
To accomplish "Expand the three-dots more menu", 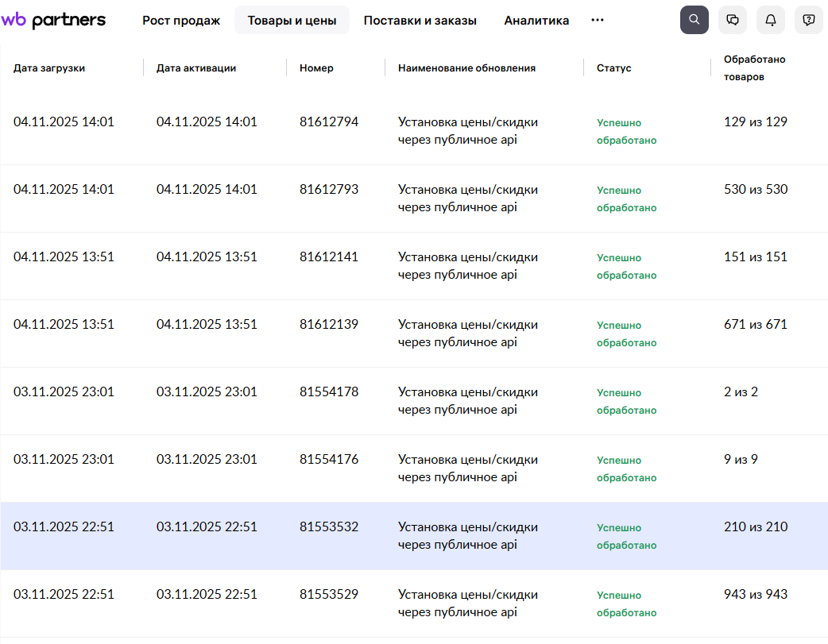I will (598, 21).
